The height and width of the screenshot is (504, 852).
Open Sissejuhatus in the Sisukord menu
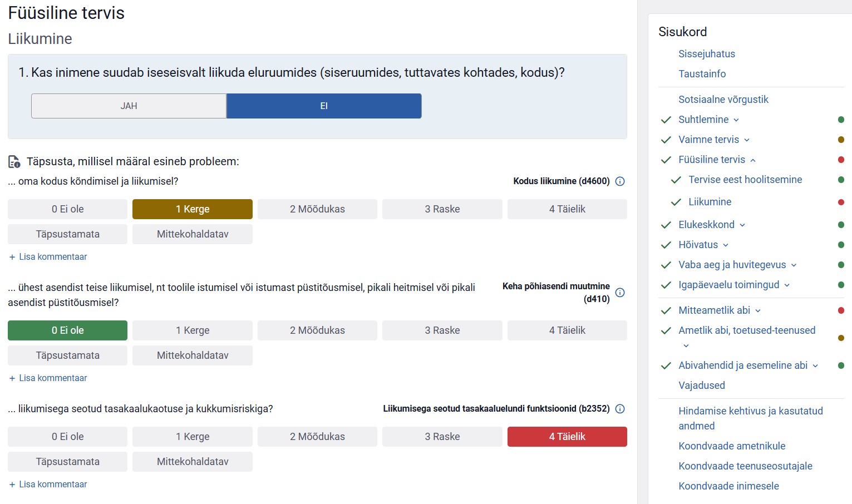[706, 54]
